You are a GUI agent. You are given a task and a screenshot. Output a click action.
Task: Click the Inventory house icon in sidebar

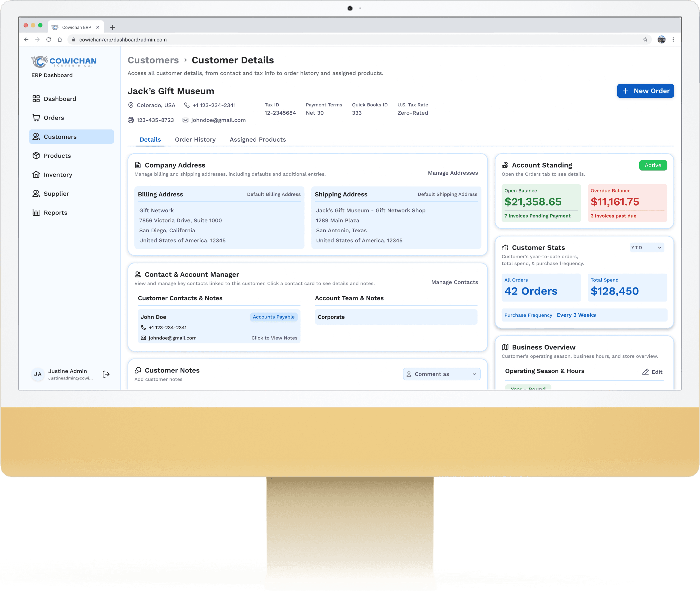point(36,174)
